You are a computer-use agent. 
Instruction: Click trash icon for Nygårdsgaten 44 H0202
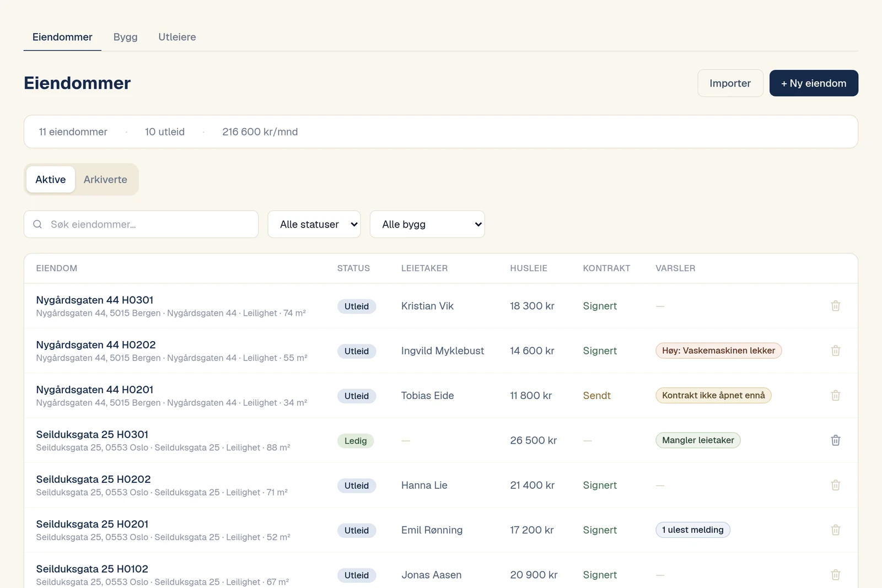(836, 350)
